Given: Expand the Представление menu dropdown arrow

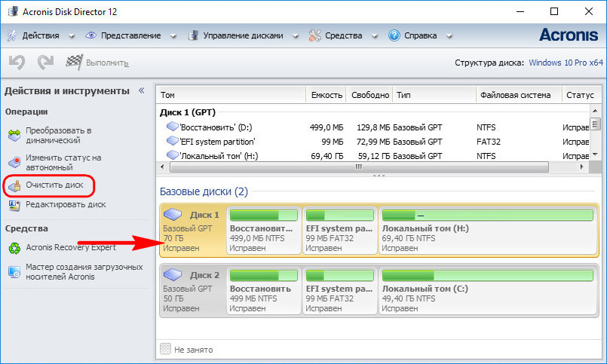Looking at the screenshot, I should [173, 36].
